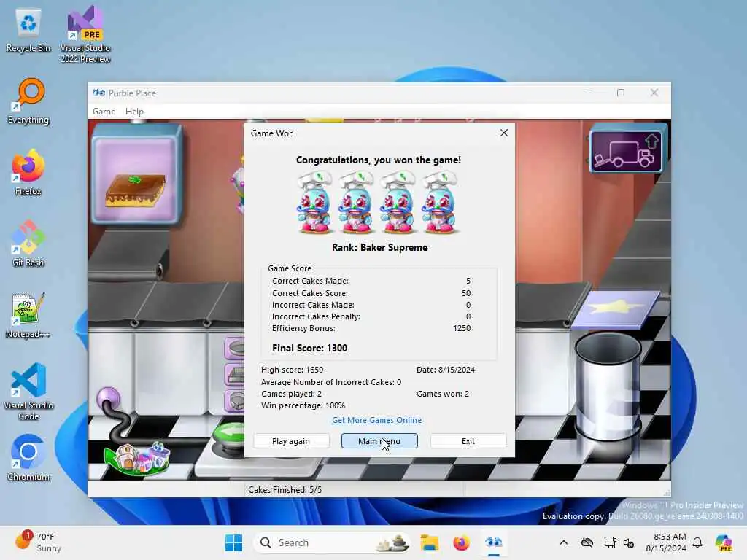The width and height of the screenshot is (747, 560).
Task: Click the Play again button
Action: pyautogui.click(x=291, y=441)
